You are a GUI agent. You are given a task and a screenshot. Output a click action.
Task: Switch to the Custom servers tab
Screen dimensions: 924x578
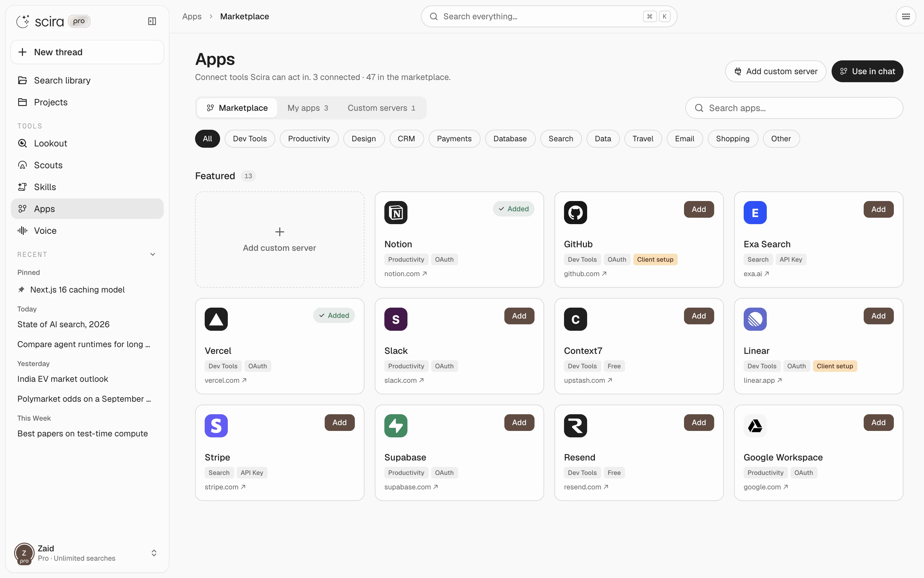[381, 108]
